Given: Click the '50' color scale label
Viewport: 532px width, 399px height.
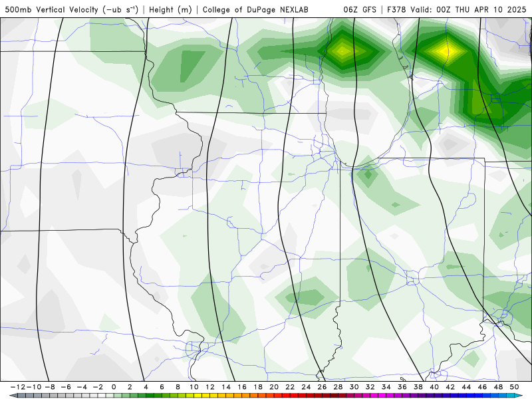Looking at the screenshot, I should pos(514,387).
